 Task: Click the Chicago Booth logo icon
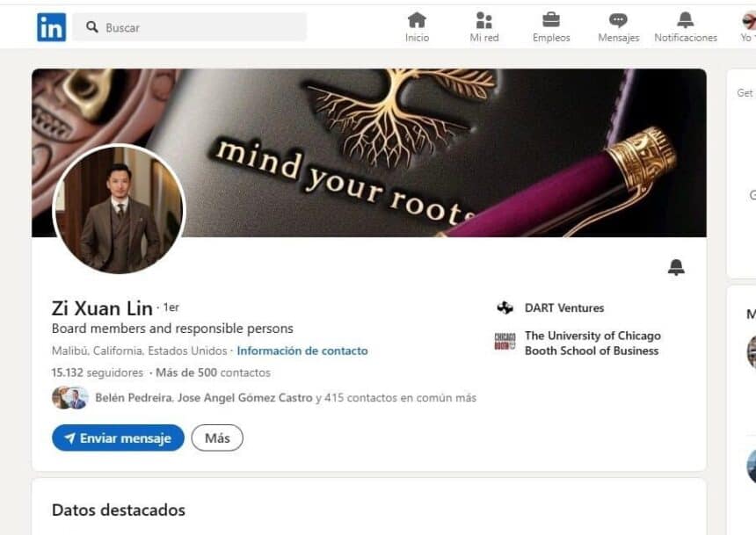[x=505, y=341]
